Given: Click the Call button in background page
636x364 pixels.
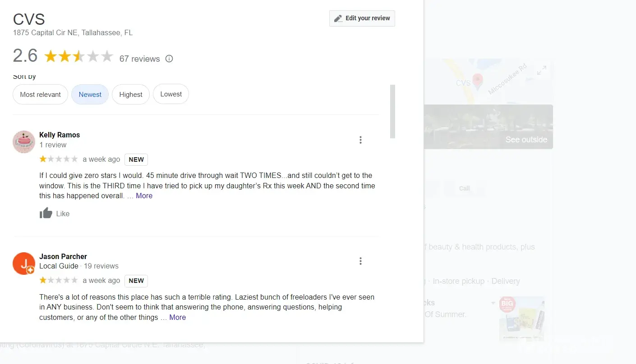Looking at the screenshot, I should pos(465,188).
